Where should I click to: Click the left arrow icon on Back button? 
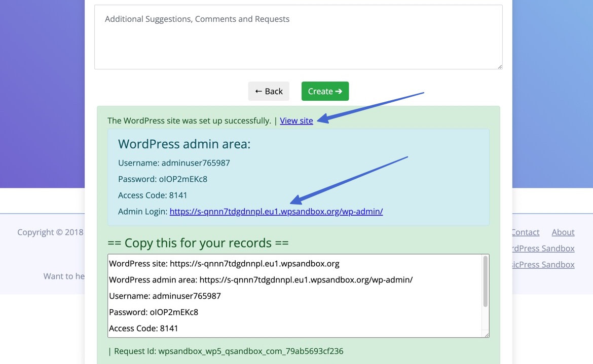click(259, 91)
